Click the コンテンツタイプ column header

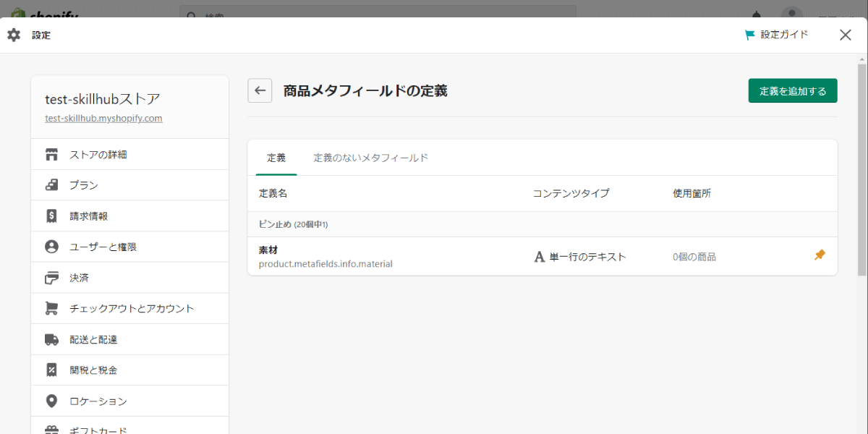click(x=571, y=193)
